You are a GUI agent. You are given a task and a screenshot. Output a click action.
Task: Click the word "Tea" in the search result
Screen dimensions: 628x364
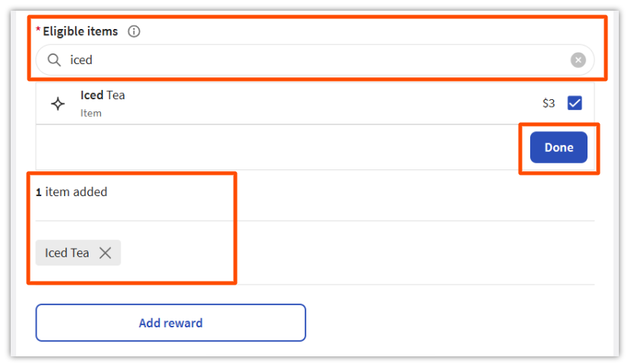(x=115, y=95)
